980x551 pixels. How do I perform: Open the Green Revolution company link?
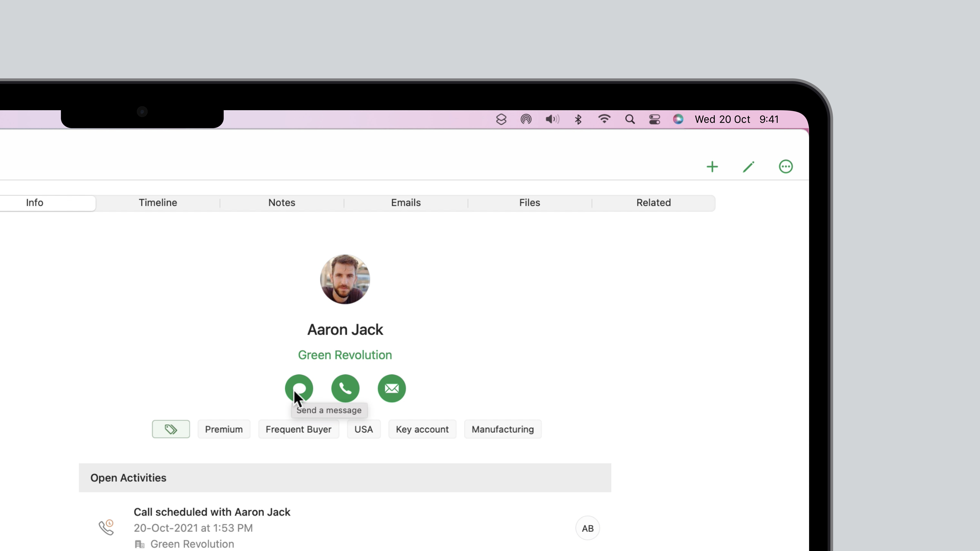(345, 355)
